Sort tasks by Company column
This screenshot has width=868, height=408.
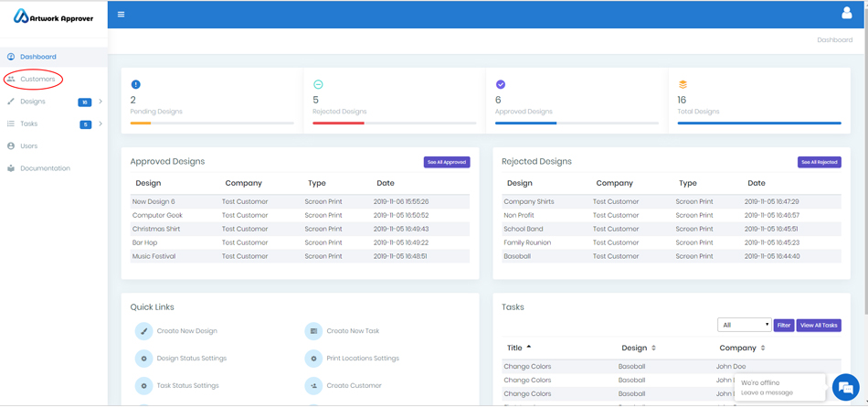741,348
